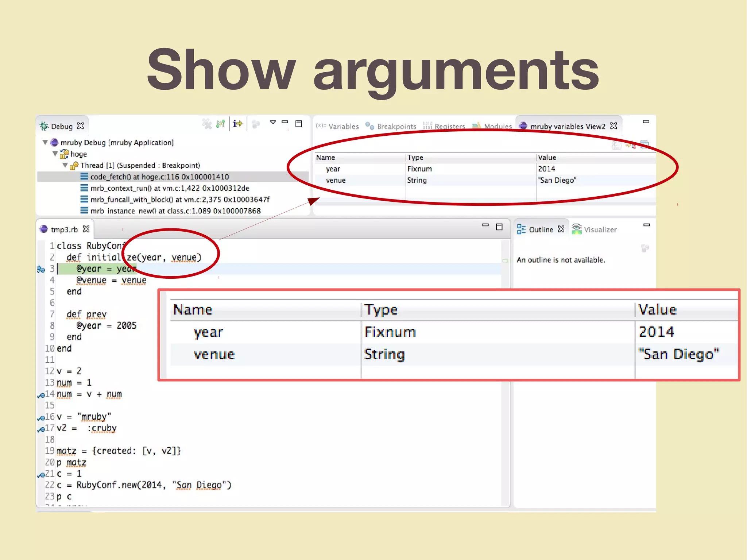Screen dimensions: 747x560
Task: Minimize the mruby variables view panel
Action: 646,122
